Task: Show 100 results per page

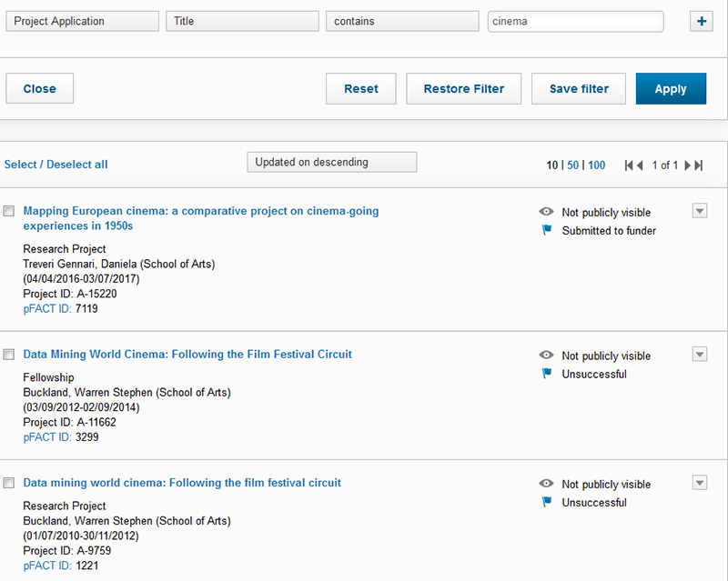Action: pos(596,165)
